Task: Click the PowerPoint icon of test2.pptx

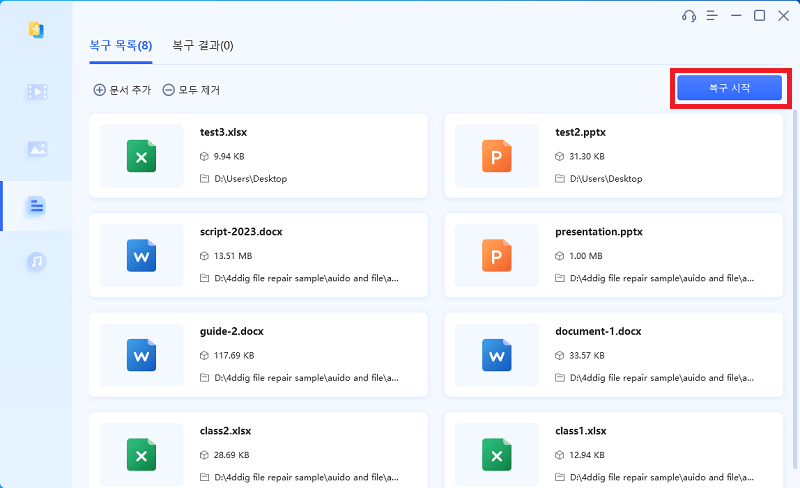Action: tap(496, 156)
